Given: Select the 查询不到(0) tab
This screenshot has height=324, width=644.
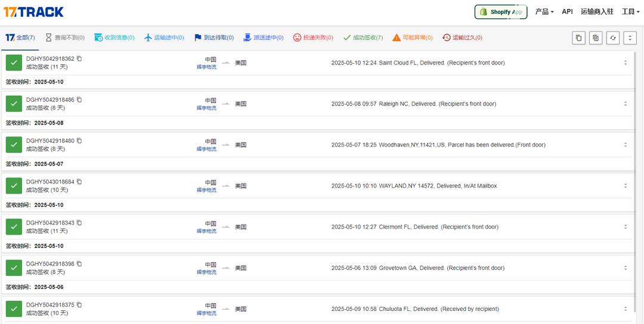Looking at the screenshot, I should pyautogui.click(x=65, y=38).
